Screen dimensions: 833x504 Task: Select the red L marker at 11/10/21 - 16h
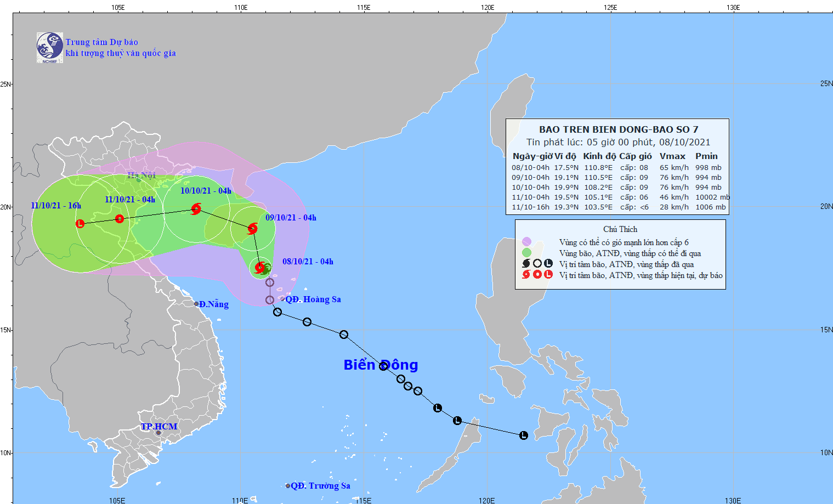(x=80, y=224)
